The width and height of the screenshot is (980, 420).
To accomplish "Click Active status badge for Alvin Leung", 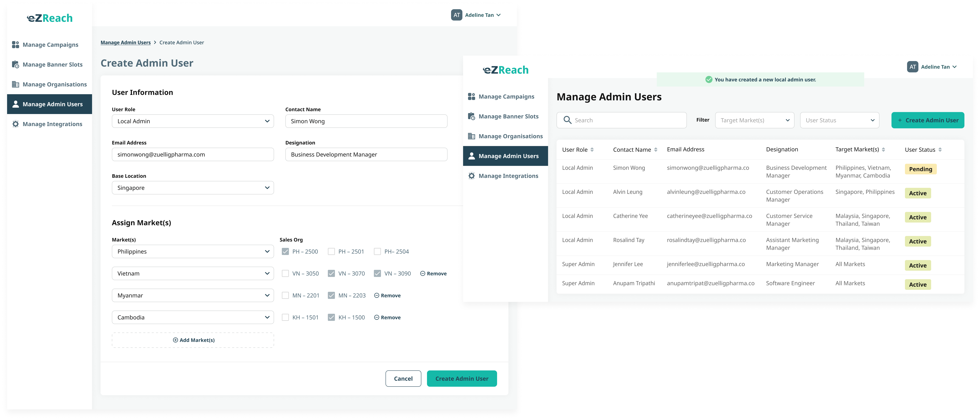I will 918,193.
